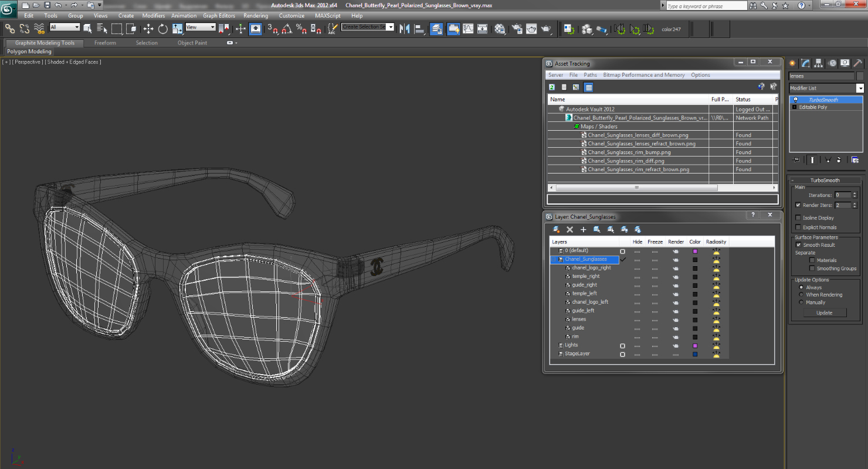Choose the Bind to Space Warp tool
Viewport: 868px width, 469px height.
(39, 29)
